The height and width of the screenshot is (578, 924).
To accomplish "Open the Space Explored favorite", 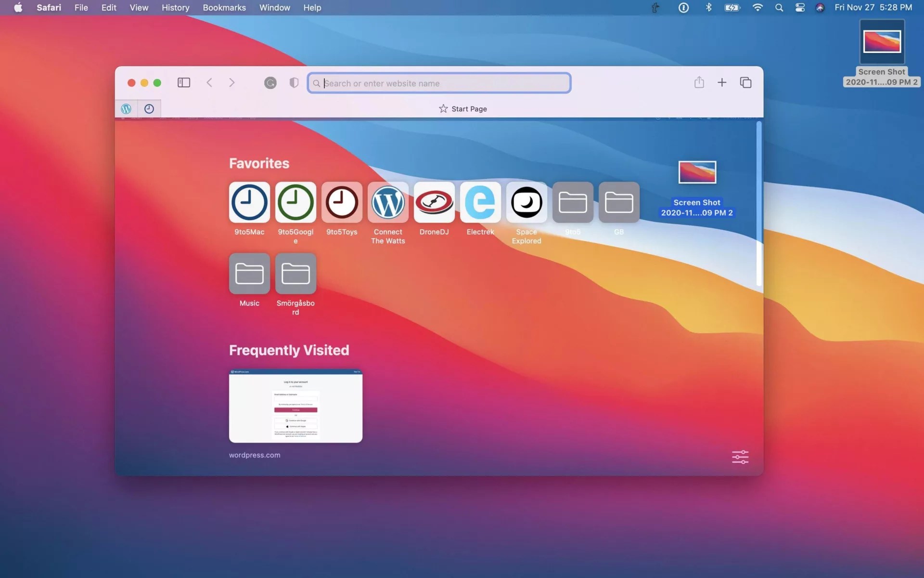I will 526,202.
